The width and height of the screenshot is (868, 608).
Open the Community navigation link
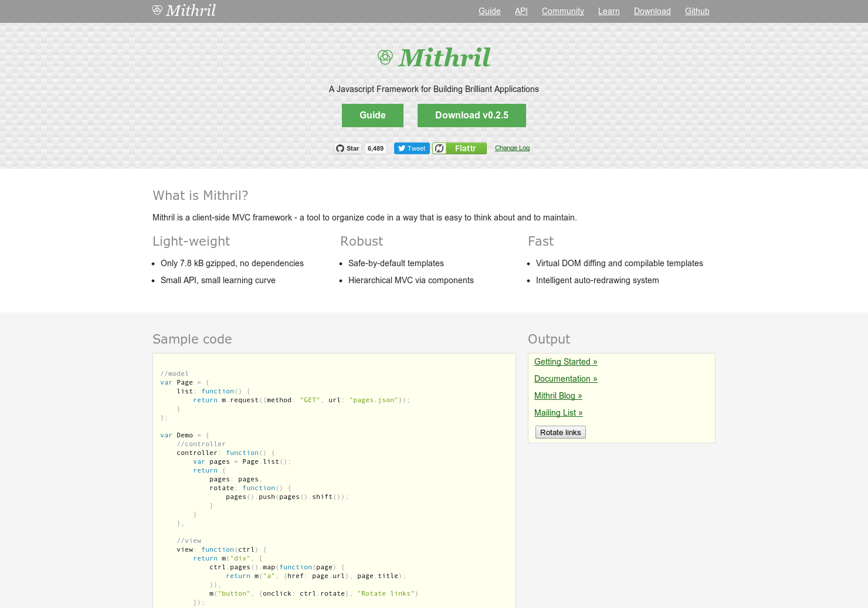click(x=562, y=11)
